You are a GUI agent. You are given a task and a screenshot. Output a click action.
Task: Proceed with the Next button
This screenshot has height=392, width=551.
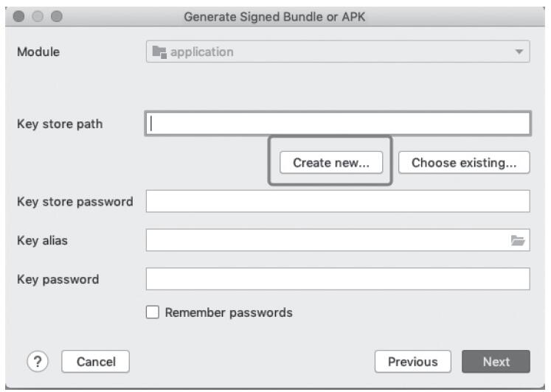pyautogui.click(x=496, y=362)
